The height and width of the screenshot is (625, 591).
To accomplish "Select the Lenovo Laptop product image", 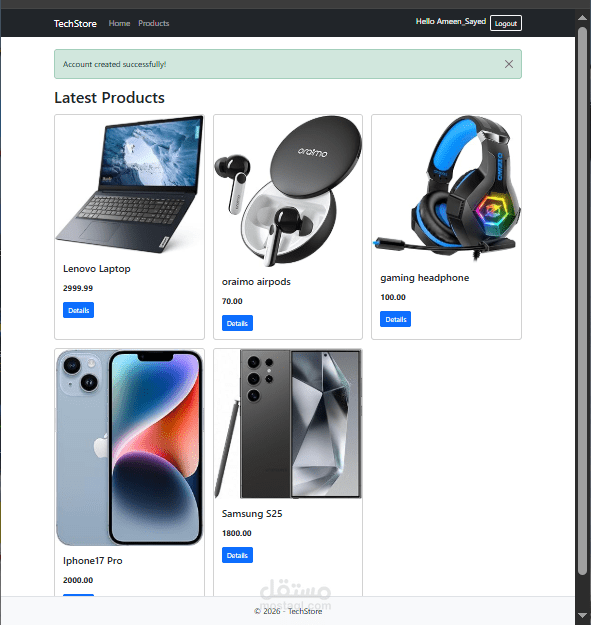I will point(130,185).
